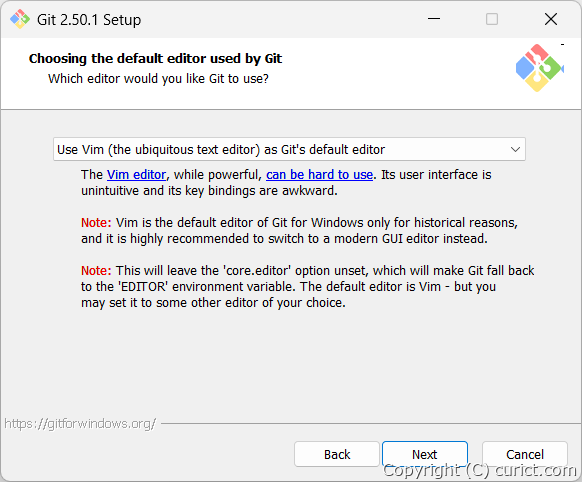Follow the "can be hard to use" link
This screenshot has height=482, width=582.
pyautogui.click(x=319, y=174)
